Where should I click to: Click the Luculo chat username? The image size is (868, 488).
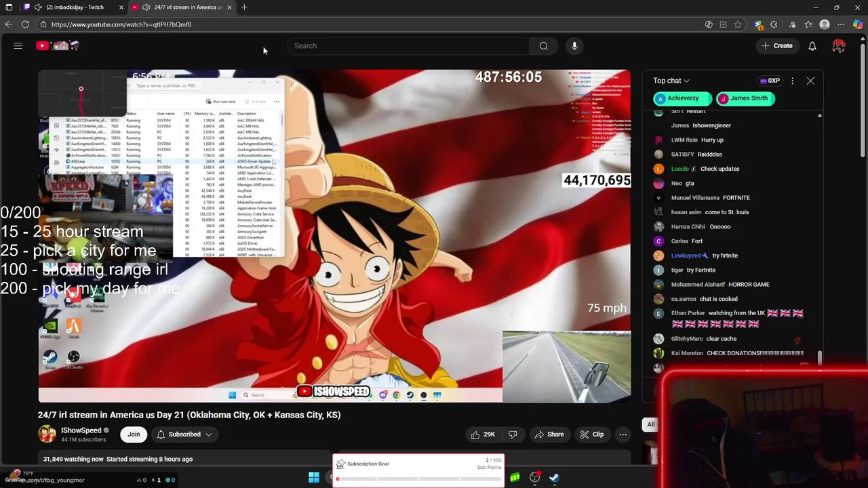[679, 169]
